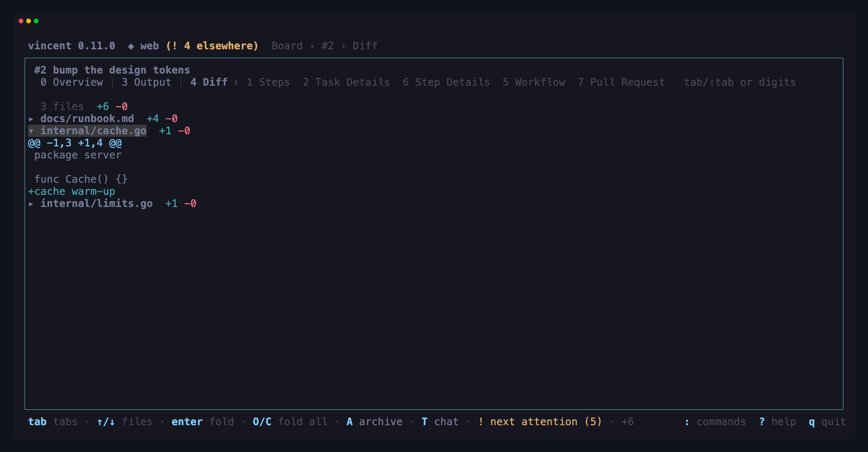Click the 'func Cache() {}' line
The width and height of the screenshot is (868, 452).
click(81, 179)
